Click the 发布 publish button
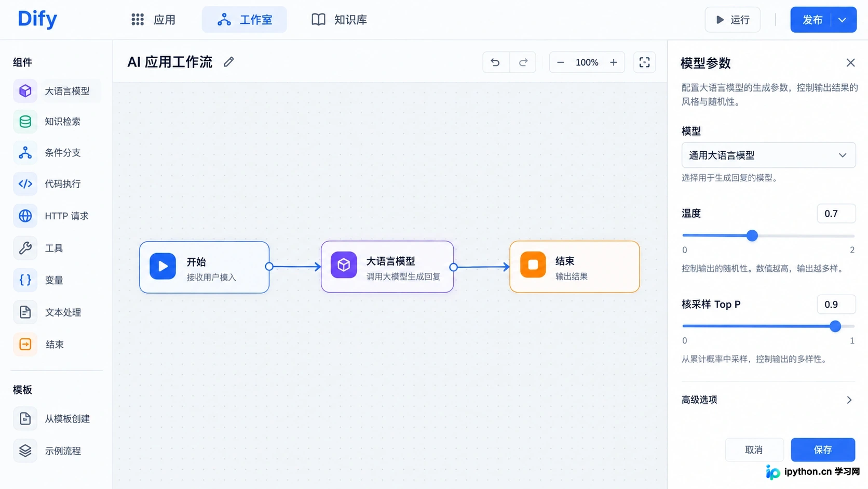868x489 pixels. point(812,20)
